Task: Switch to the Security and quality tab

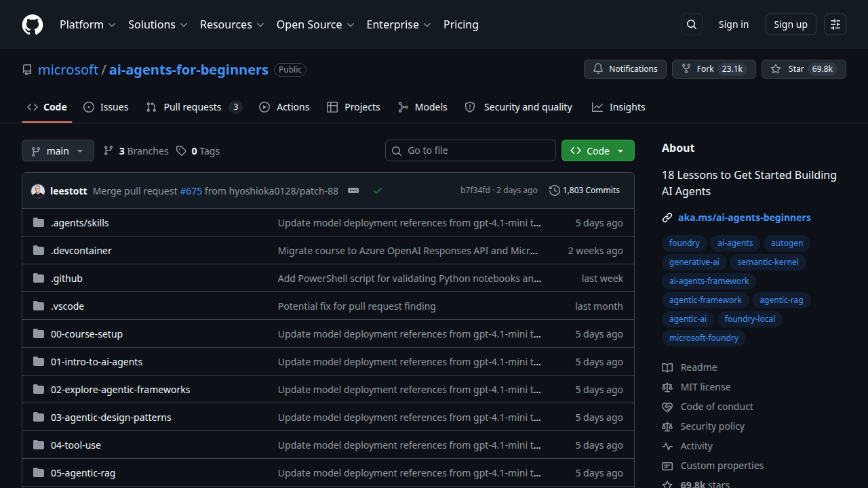Action: tap(519, 107)
